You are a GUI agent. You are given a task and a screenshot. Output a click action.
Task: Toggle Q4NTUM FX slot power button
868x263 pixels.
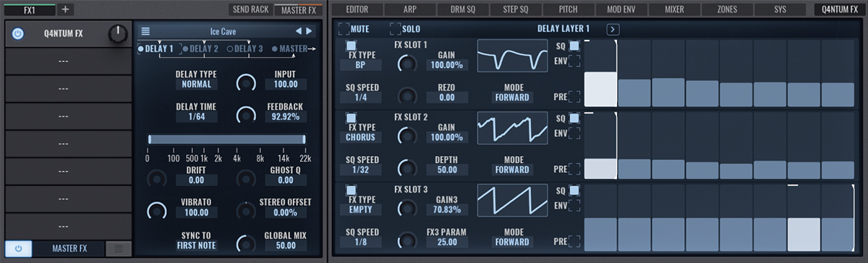pyautogui.click(x=18, y=33)
